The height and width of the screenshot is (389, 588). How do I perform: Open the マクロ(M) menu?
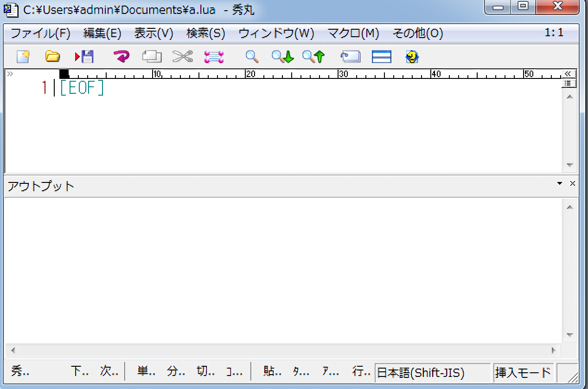click(x=353, y=33)
